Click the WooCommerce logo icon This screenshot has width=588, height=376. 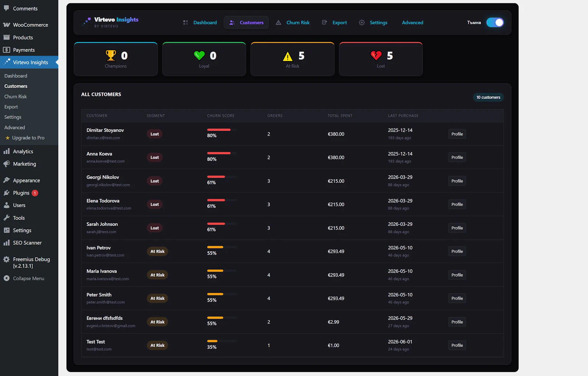[x=6, y=25]
